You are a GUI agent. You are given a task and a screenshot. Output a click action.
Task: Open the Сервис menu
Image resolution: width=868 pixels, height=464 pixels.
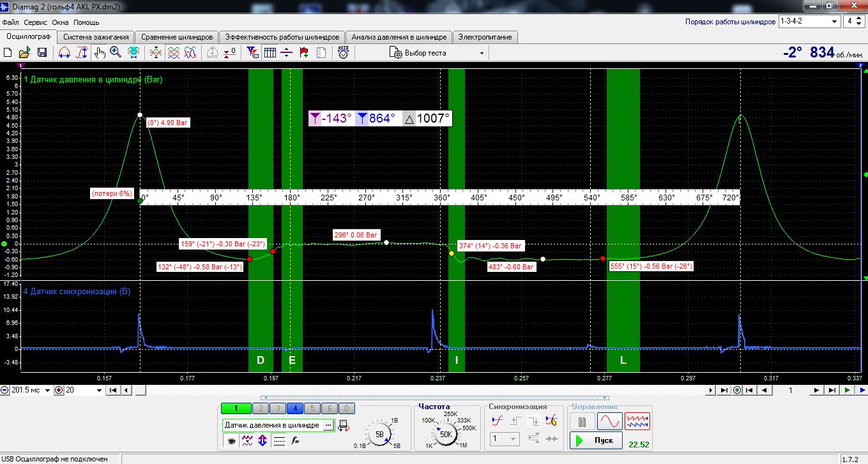(x=35, y=22)
